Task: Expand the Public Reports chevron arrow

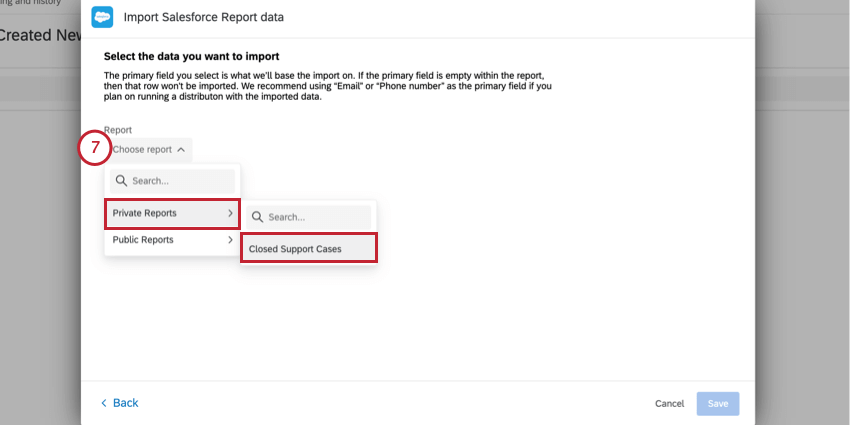Action: (x=230, y=240)
